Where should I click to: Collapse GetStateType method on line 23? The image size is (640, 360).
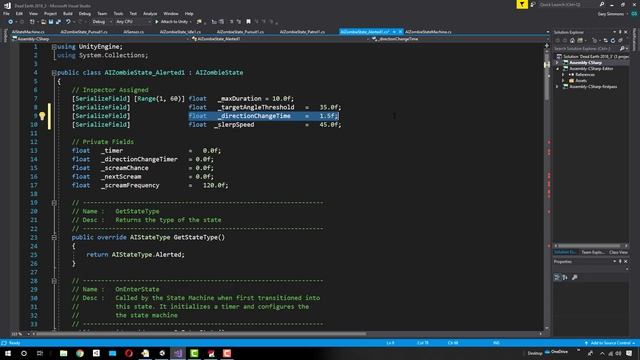pyautogui.click(x=54, y=237)
